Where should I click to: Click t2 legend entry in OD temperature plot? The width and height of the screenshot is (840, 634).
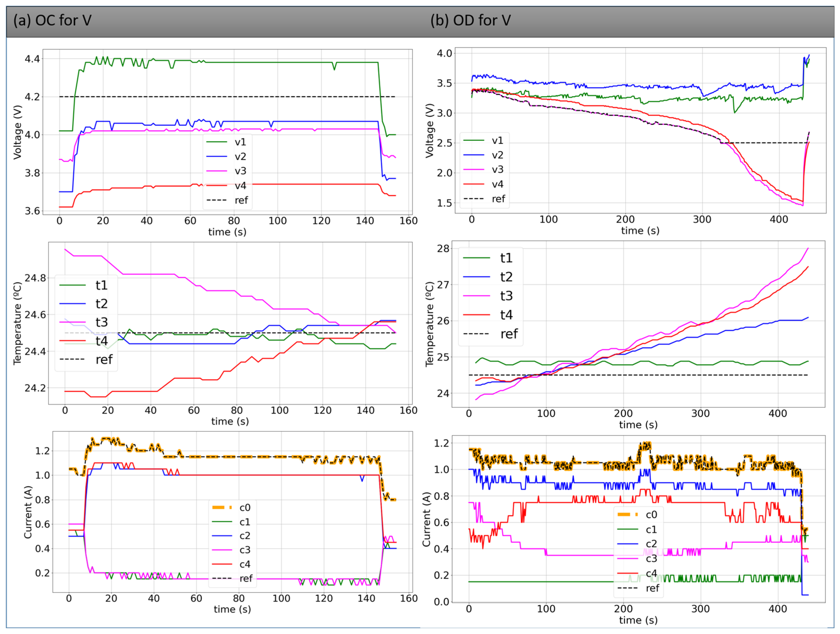(488, 277)
